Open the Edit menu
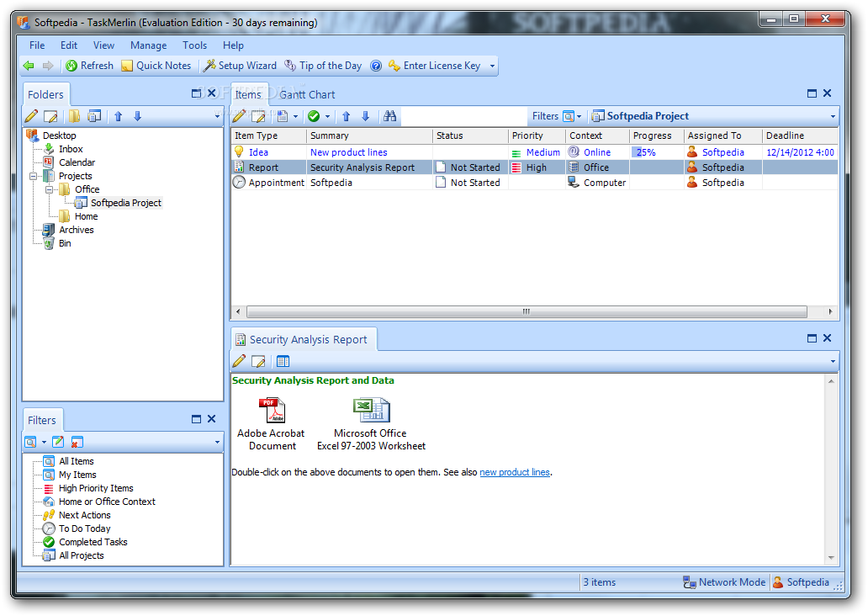Image resolution: width=868 pixels, height=616 pixels. [69, 45]
